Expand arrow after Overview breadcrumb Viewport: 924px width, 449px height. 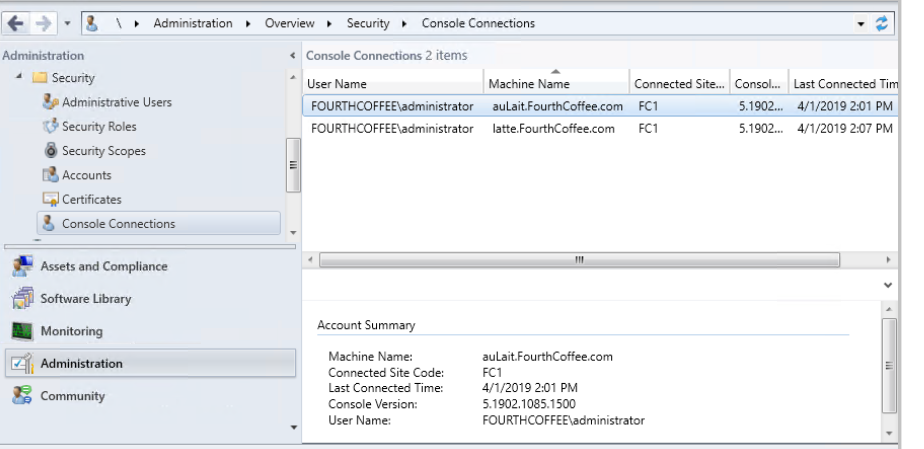tap(329, 24)
